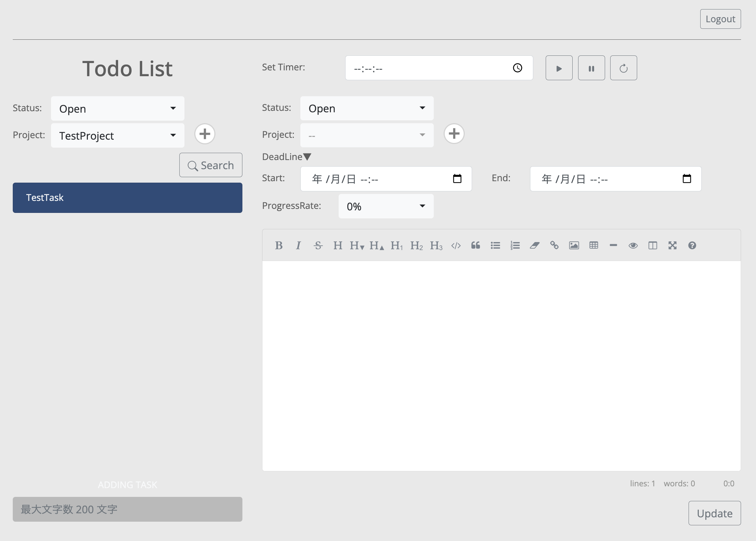Image resolution: width=756 pixels, height=541 pixels.
Task: Insert a table
Action: click(594, 245)
